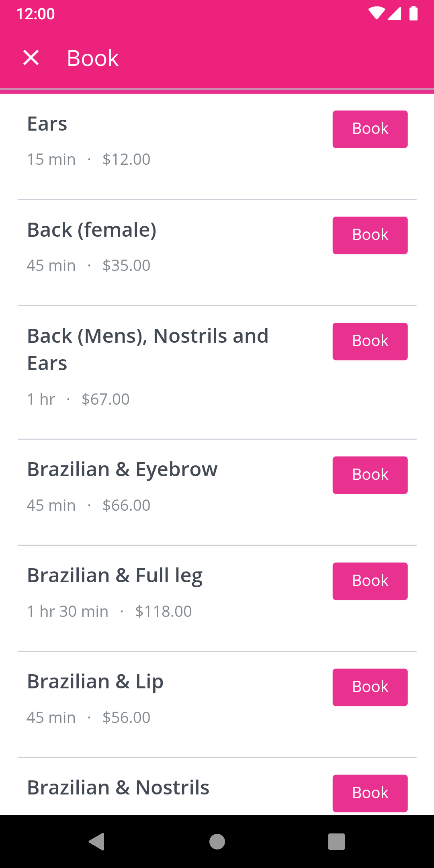Viewport: 434px width, 868px height.
Task: Select the Back (female) service title
Action: [92, 230]
